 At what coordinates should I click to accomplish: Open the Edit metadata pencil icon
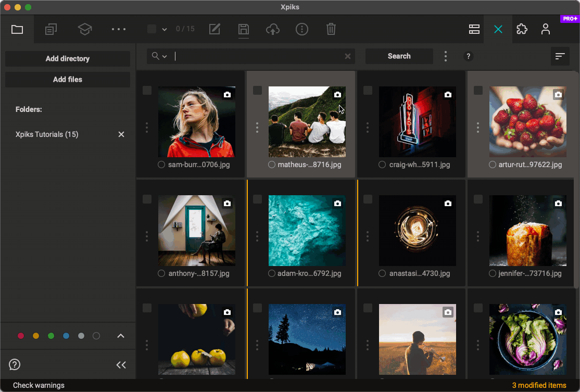pyautogui.click(x=215, y=29)
